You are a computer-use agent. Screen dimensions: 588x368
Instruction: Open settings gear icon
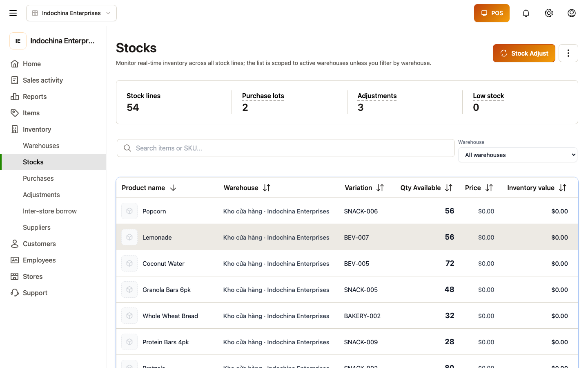coord(549,13)
